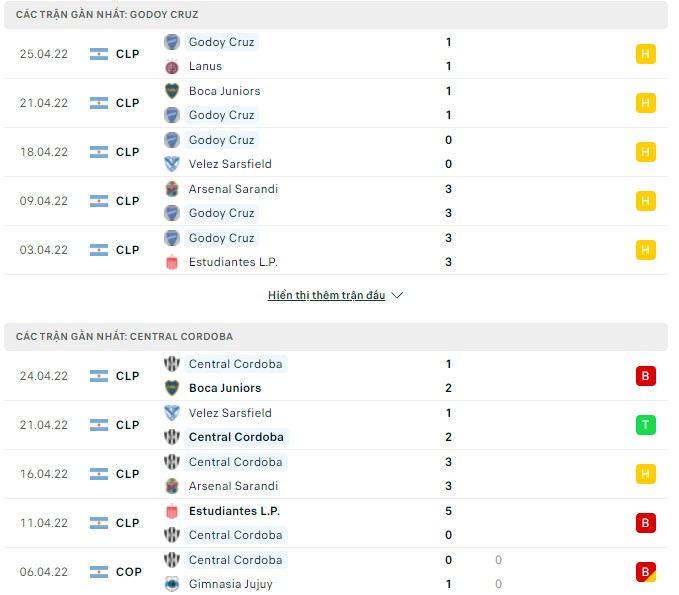This screenshot has width=679, height=595.
Task: Expand list with the chevron next to Hiển thị thêm trận đấu
Action: point(397,296)
